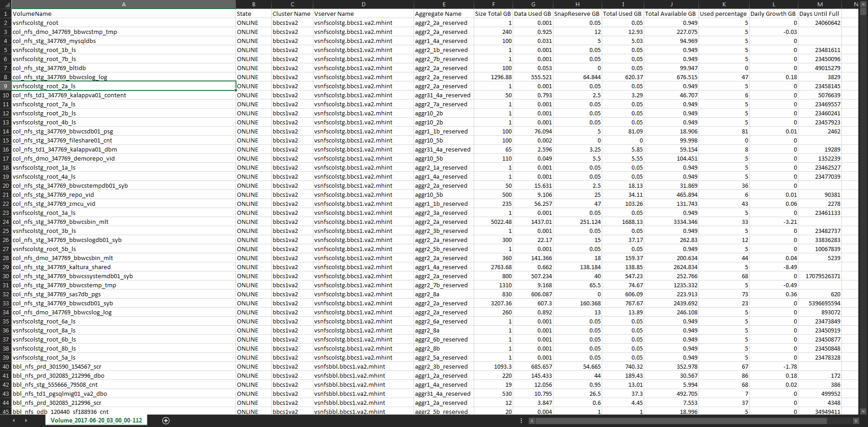Select row 40 header

click(5, 366)
